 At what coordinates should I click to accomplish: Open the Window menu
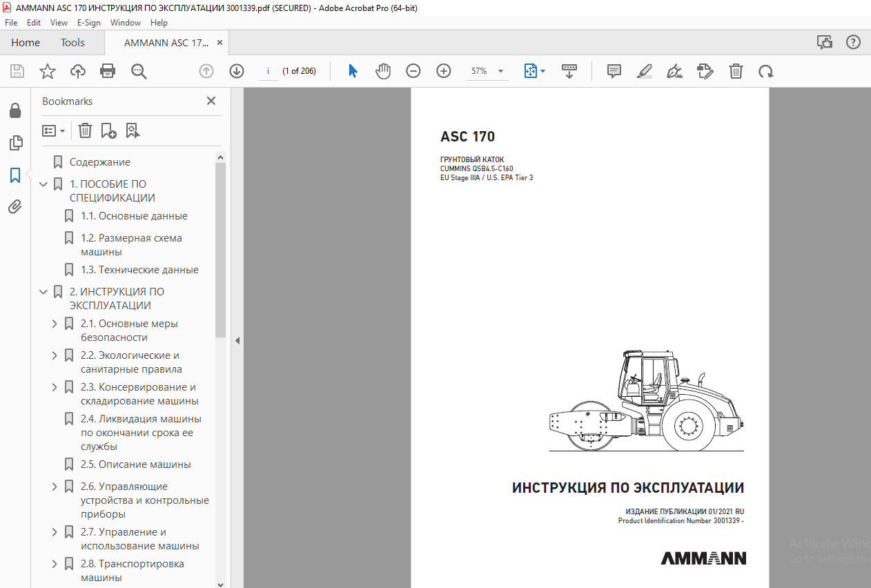click(x=126, y=23)
